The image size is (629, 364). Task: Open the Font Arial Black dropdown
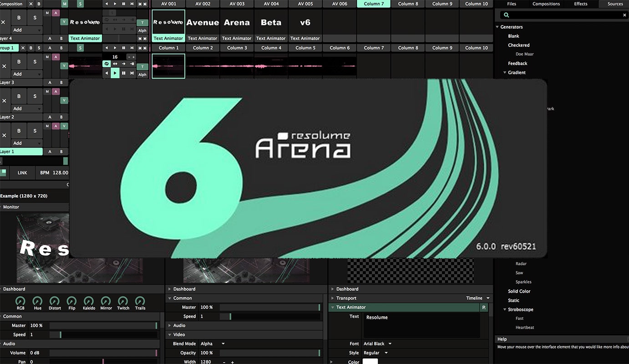(x=377, y=344)
